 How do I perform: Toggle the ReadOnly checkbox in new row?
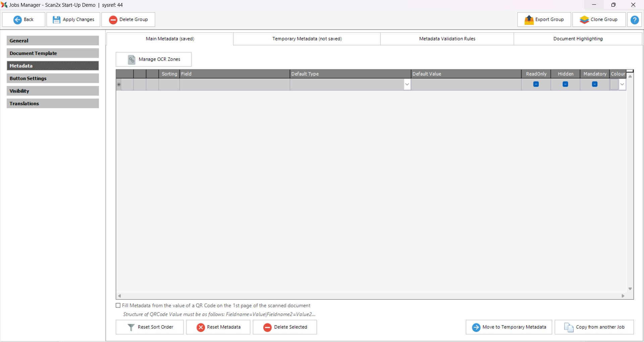pos(536,84)
